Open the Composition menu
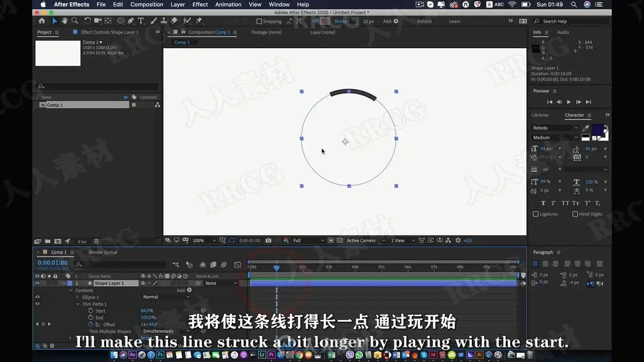The image size is (644, 362). coord(147,4)
